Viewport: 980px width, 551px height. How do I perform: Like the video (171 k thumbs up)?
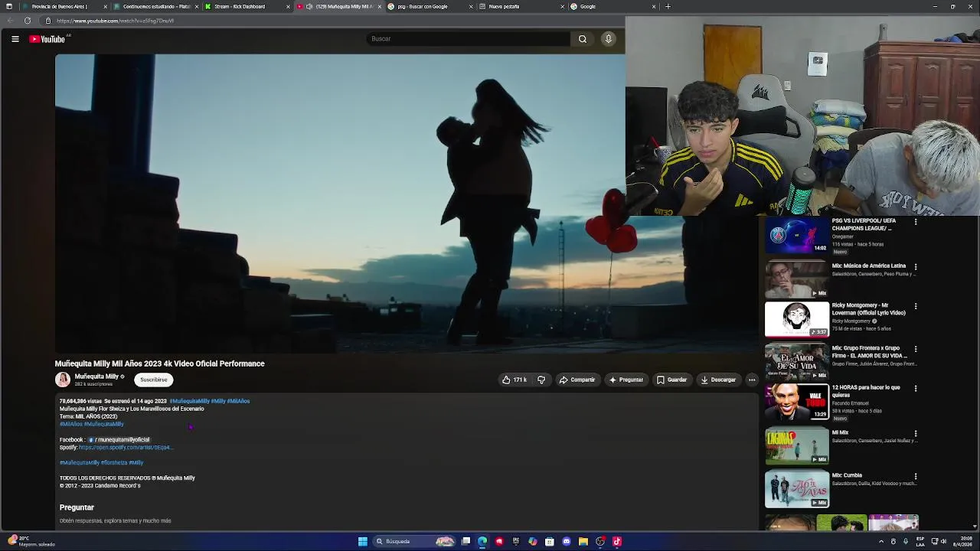click(514, 380)
